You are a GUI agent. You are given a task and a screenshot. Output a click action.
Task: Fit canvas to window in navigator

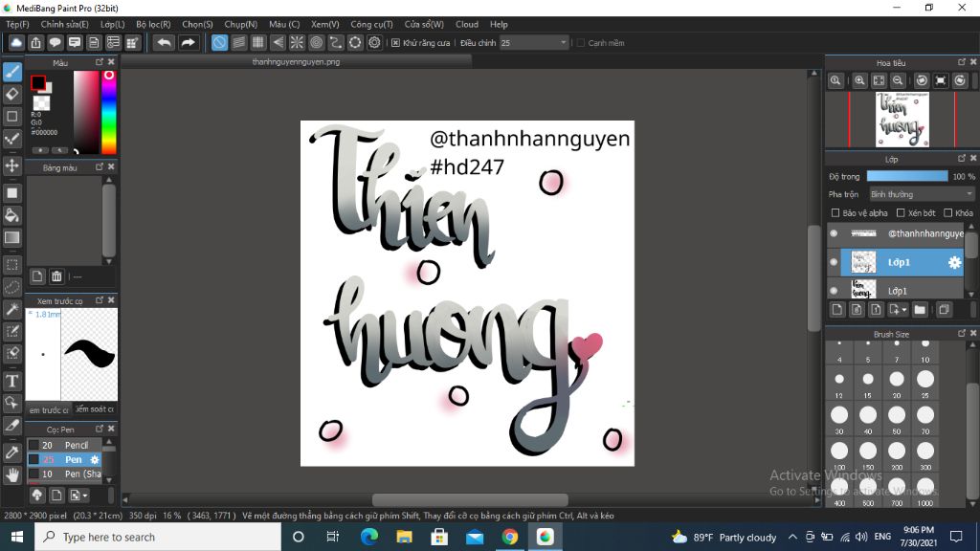pyautogui.click(x=879, y=80)
